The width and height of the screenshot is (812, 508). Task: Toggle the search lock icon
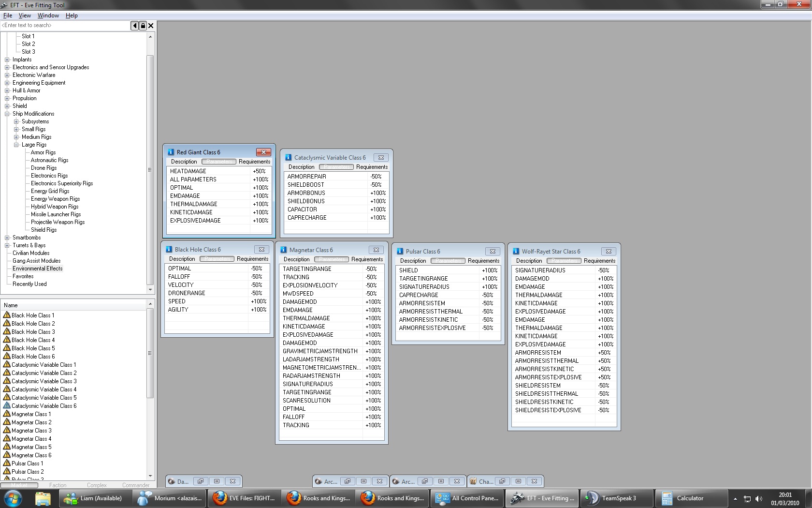click(x=143, y=26)
